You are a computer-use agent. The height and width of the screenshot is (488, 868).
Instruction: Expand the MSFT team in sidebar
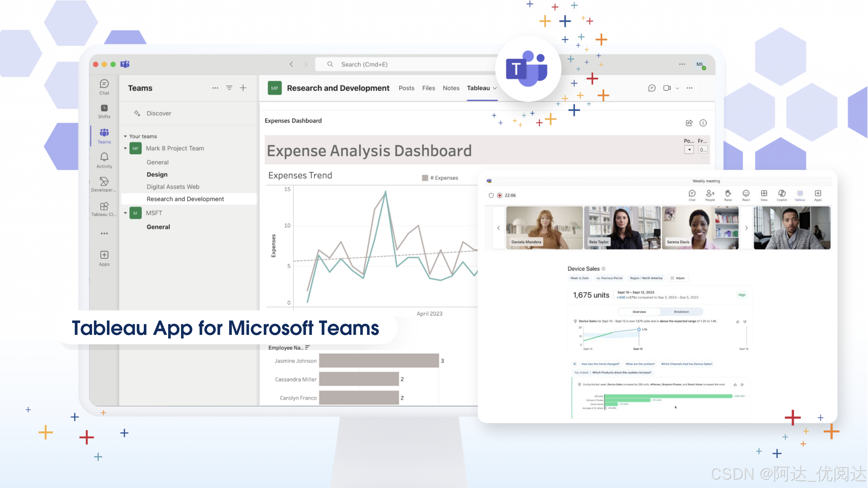(x=126, y=213)
